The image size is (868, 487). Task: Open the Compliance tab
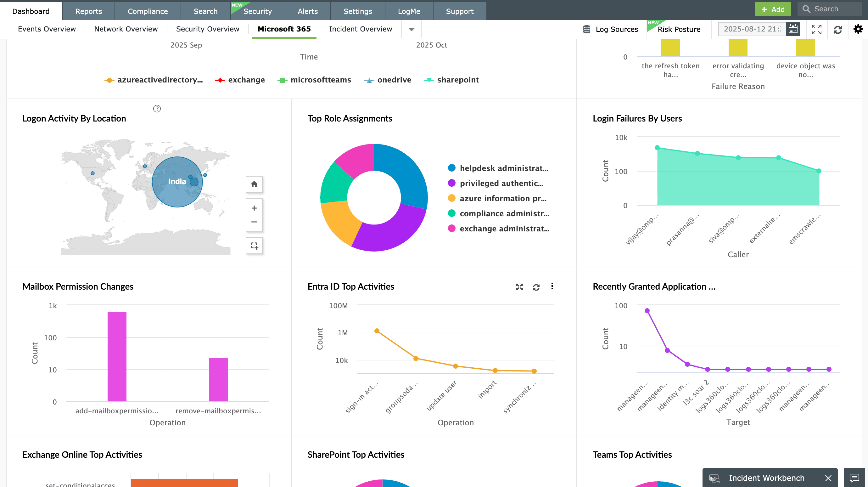(148, 11)
